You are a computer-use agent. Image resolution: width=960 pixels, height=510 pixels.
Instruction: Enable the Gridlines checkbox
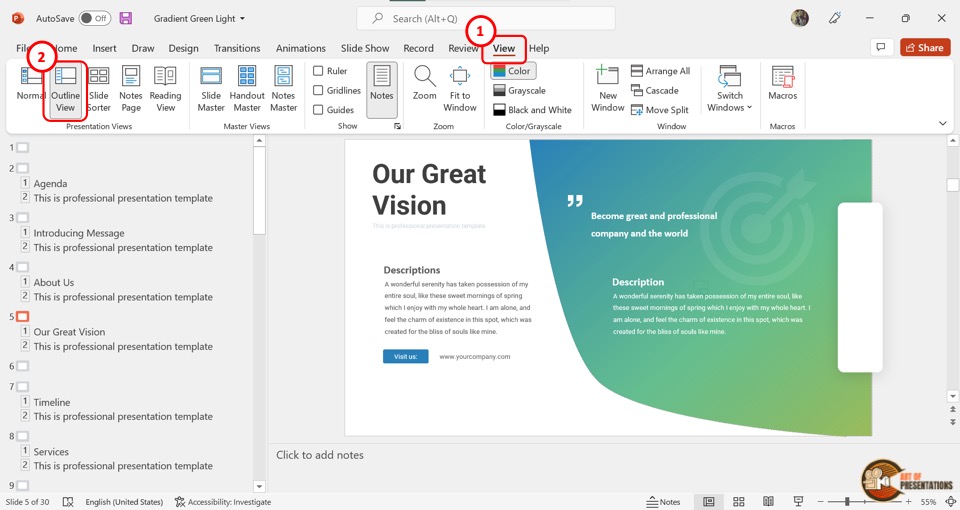click(318, 91)
